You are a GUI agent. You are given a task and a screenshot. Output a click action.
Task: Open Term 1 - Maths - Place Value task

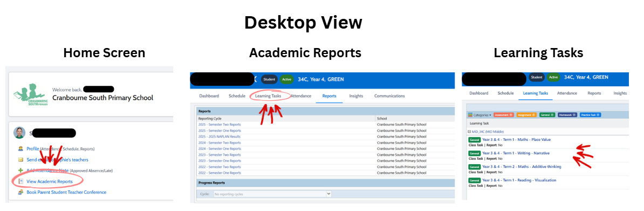[516, 139]
